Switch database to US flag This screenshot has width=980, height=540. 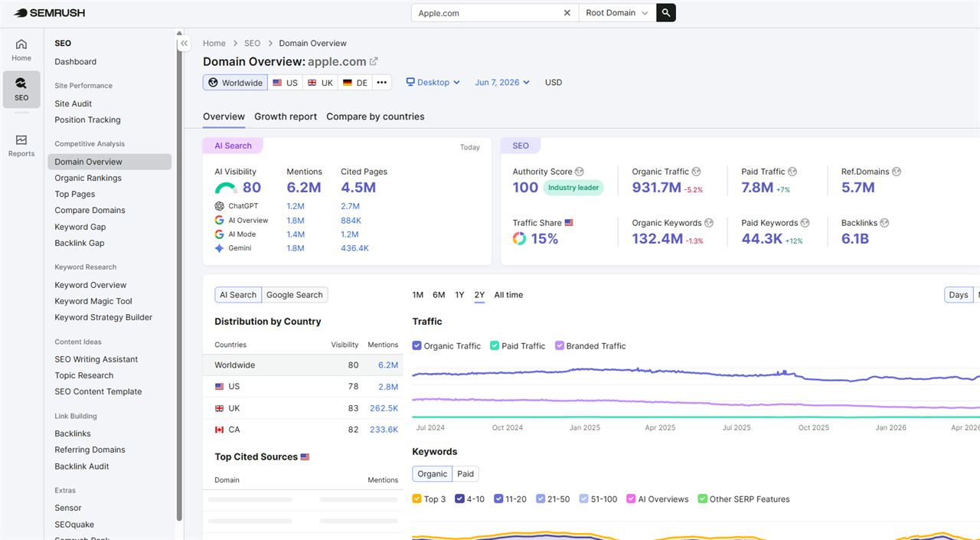286,83
